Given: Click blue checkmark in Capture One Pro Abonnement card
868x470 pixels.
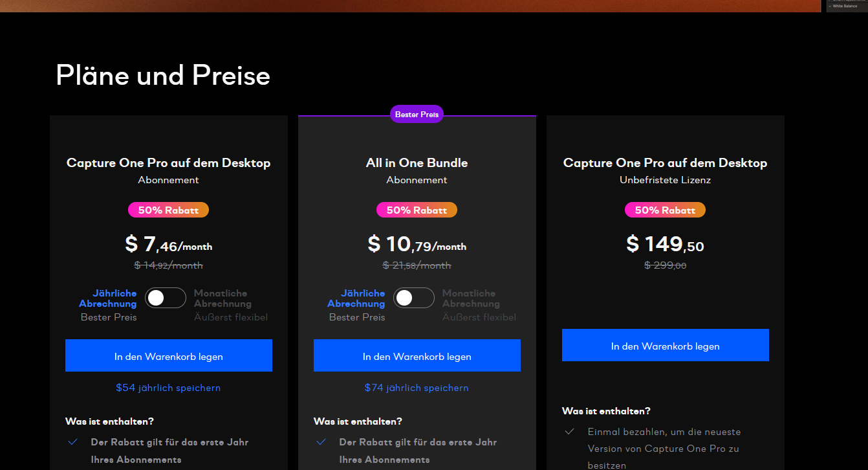Looking at the screenshot, I should point(73,442).
